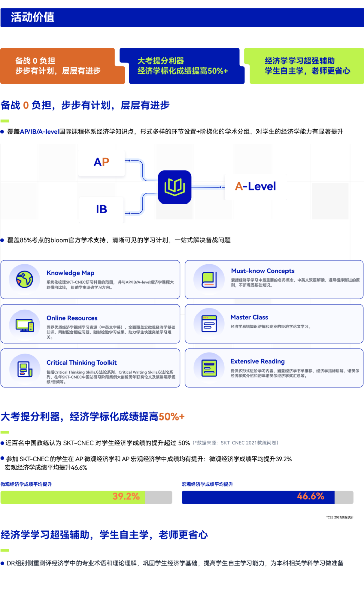Click the bullet starting 近百名中国教练认为

point(98,443)
